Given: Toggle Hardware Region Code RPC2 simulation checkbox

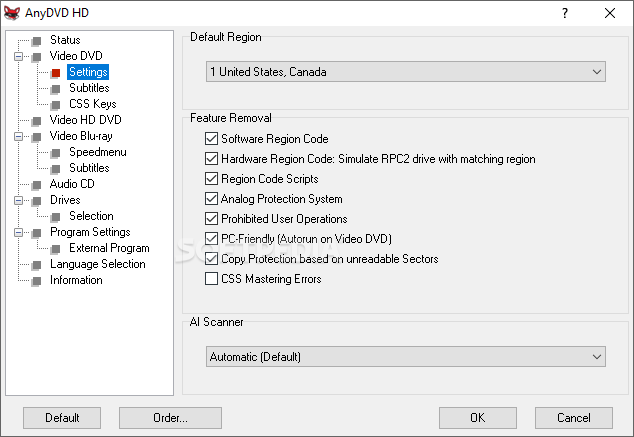Looking at the screenshot, I should click(x=211, y=158).
